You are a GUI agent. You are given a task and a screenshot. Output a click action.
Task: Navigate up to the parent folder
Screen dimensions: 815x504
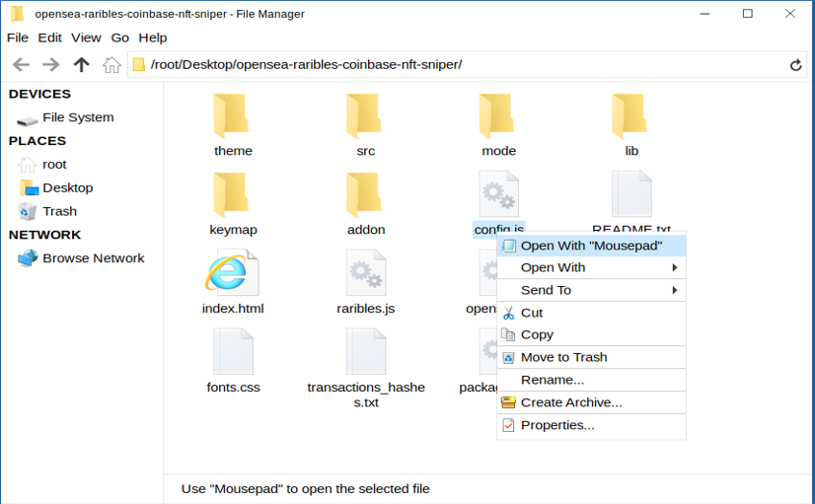pyautogui.click(x=81, y=65)
